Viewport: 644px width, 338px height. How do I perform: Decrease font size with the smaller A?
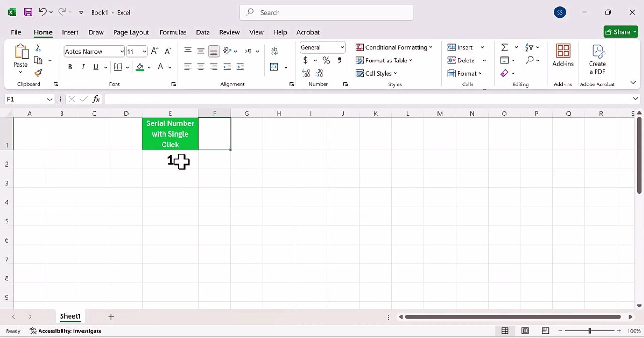168,51
